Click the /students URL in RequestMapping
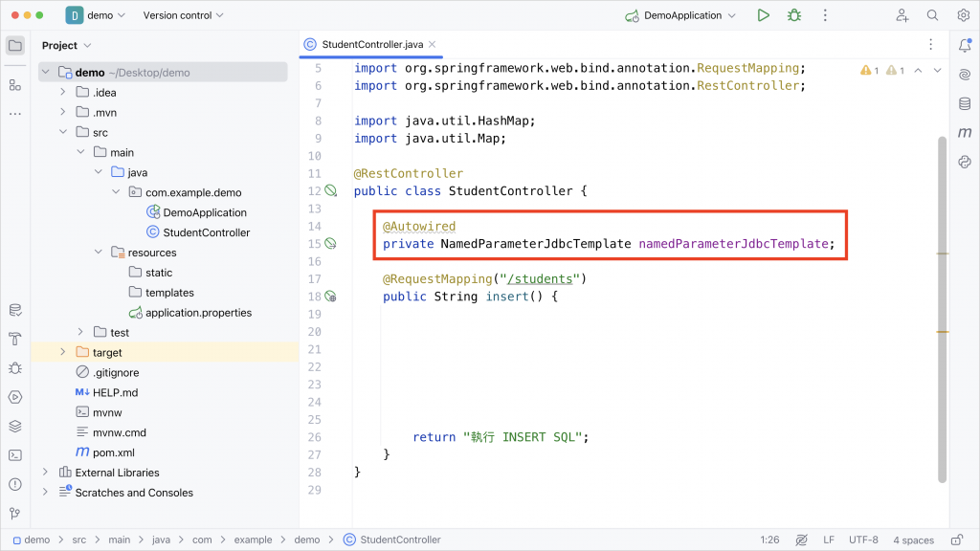The image size is (980, 551). (x=540, y=278)
